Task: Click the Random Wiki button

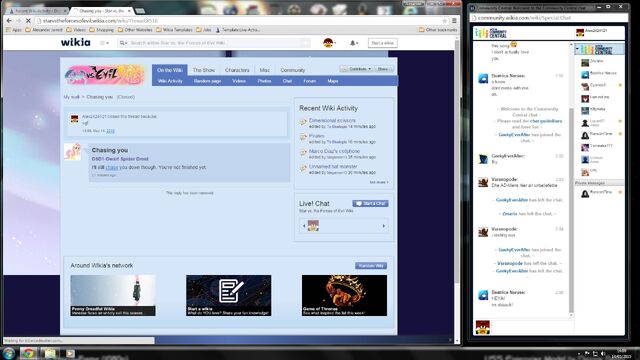Action: tap(371, 266)
